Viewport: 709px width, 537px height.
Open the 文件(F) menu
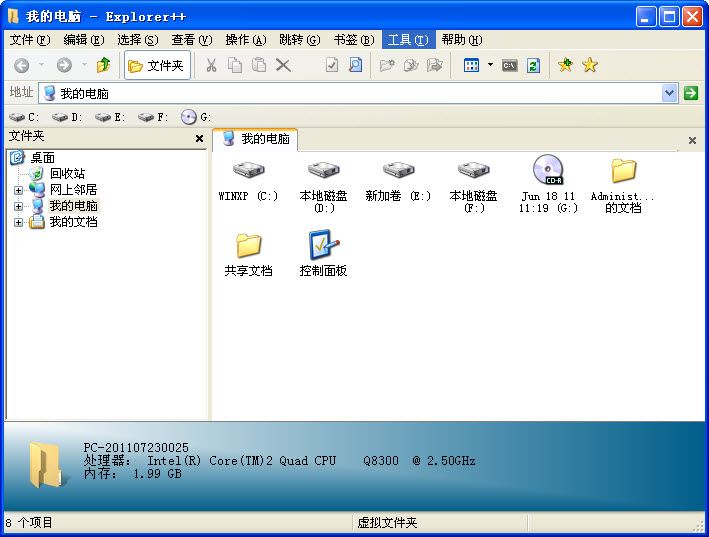pyautogui.click(x=30, y=40)
